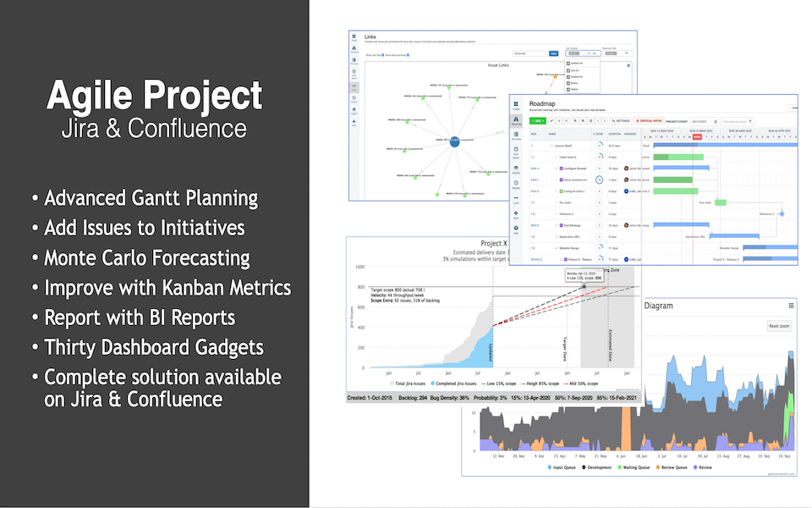Viewport: 812px width, 508px height.
Task: Click the top grid icon in Roadmap sidebar
Action: tap(516, 105)
